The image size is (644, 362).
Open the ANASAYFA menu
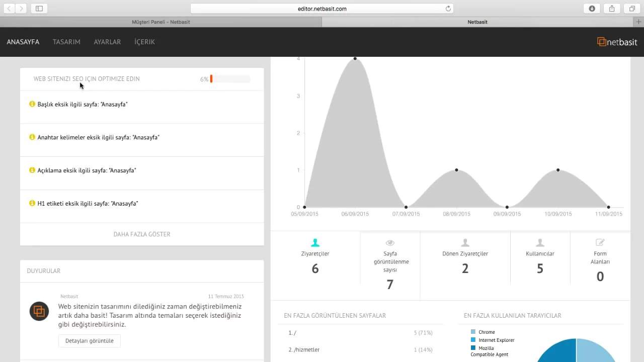click(x=23, y=42)
